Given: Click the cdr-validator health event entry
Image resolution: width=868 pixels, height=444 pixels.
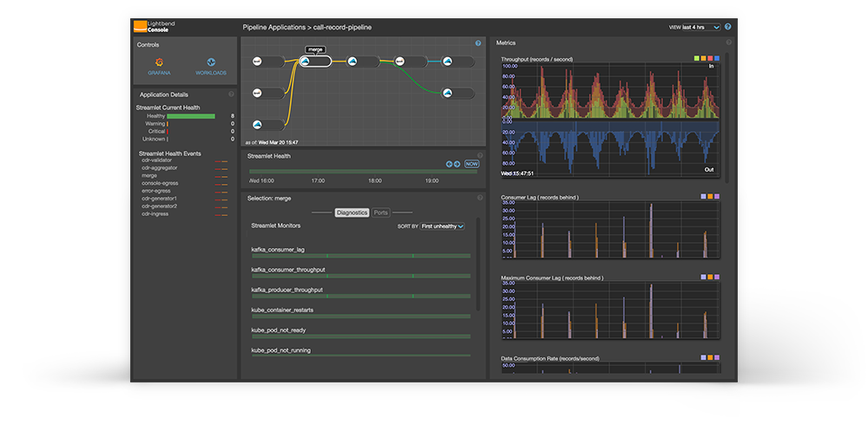Looking at the screenshot, I should 156,160.
